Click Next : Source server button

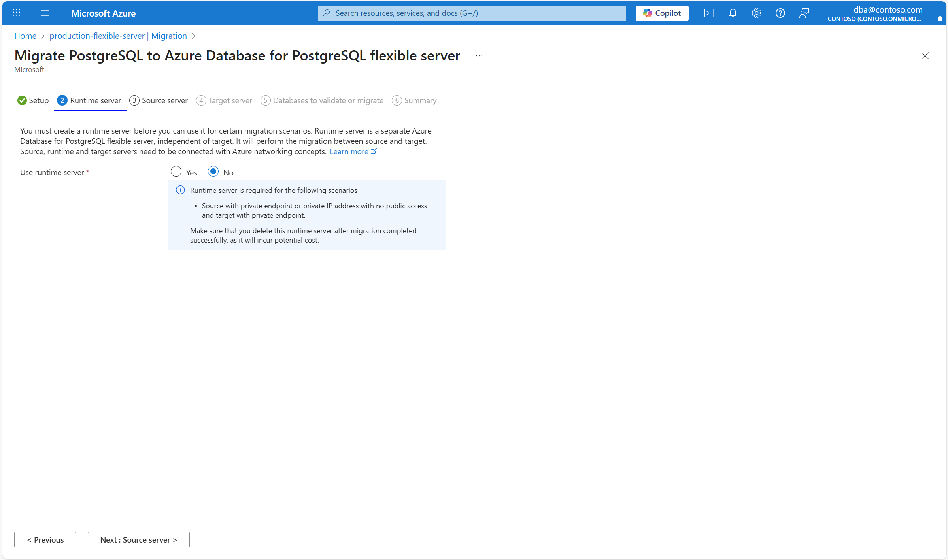click(x=138, y=540)
